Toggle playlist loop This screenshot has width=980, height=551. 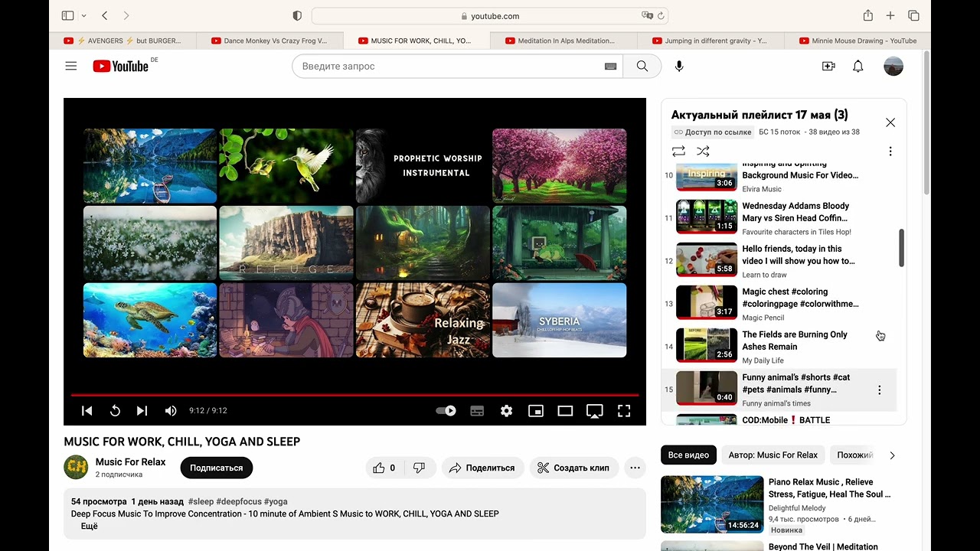point(678,152)
